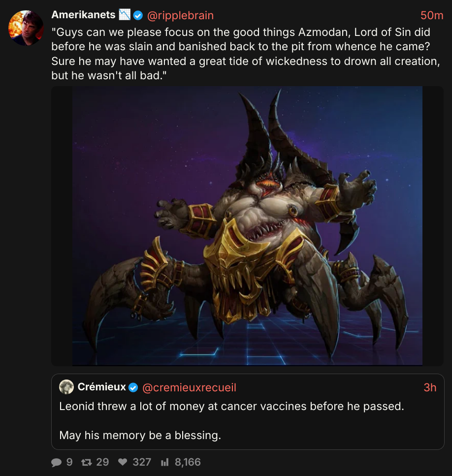This screenshot has width=452, height=476.
Task: Open Amerikanets profile avatar
Action: [x=26, y=28]
